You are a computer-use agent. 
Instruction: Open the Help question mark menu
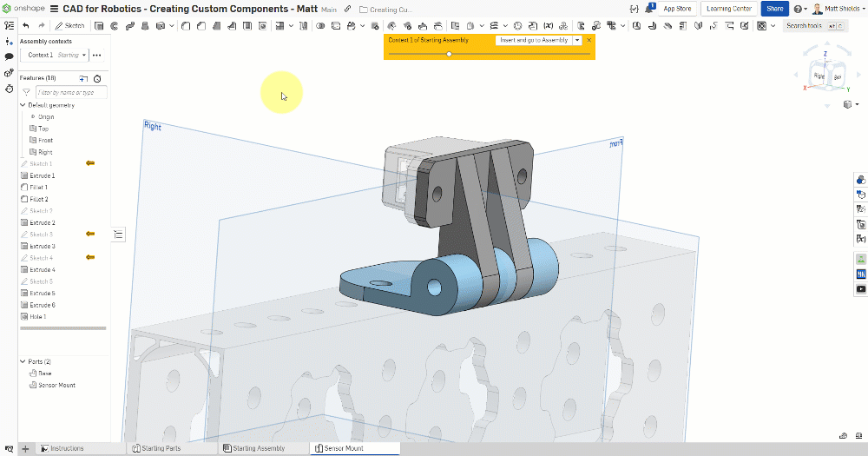(x=798, y=9)
